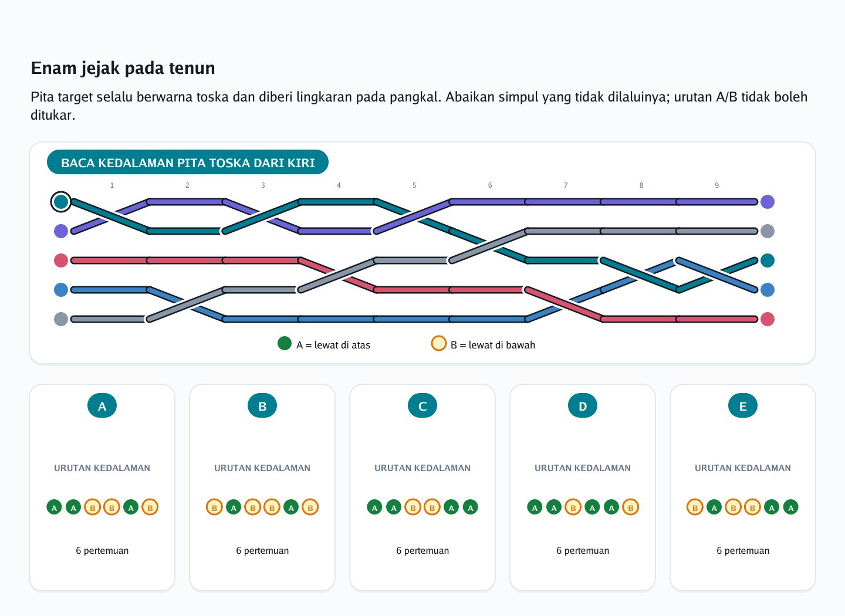Select answer card B badge
Image resolution: width=845 pixels, height=616 pixels.
(x=262, y=405)
